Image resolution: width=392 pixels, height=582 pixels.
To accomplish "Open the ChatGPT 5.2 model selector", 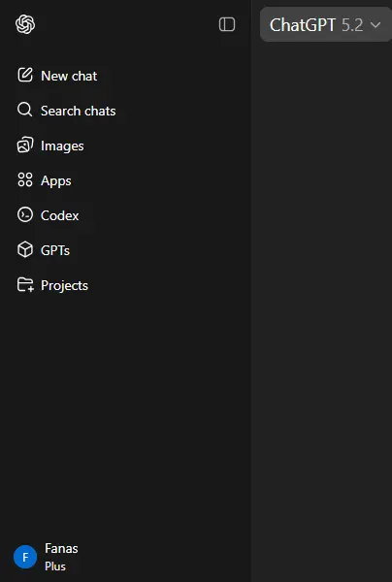I will pyautogui.click(x=325, y=25).
